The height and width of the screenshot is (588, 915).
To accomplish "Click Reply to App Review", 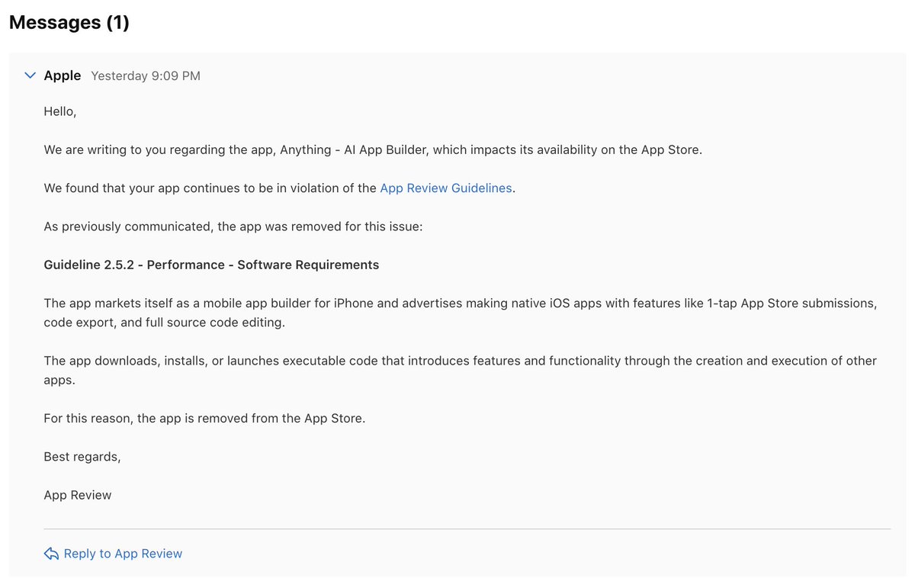I will pyautogui.click(x=123, y=553).
